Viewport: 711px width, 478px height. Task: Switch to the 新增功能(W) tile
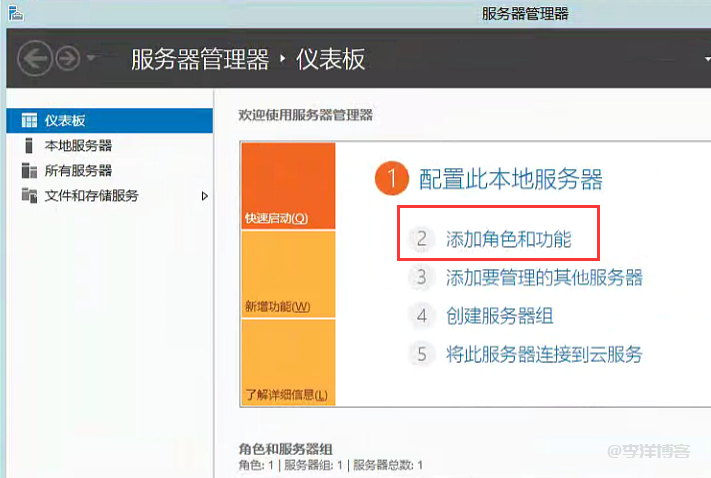[287, 274]
